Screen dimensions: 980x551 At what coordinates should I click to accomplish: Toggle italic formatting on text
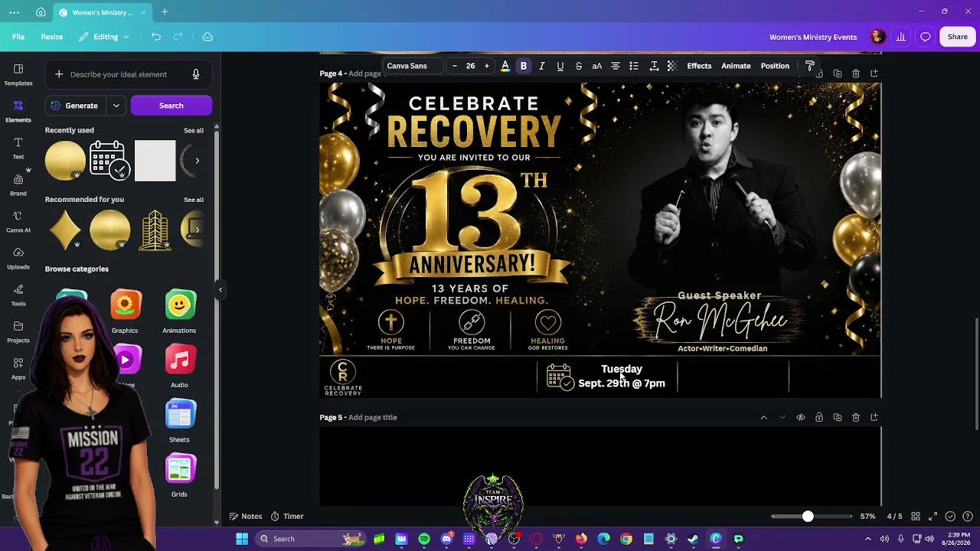point(542,66)
